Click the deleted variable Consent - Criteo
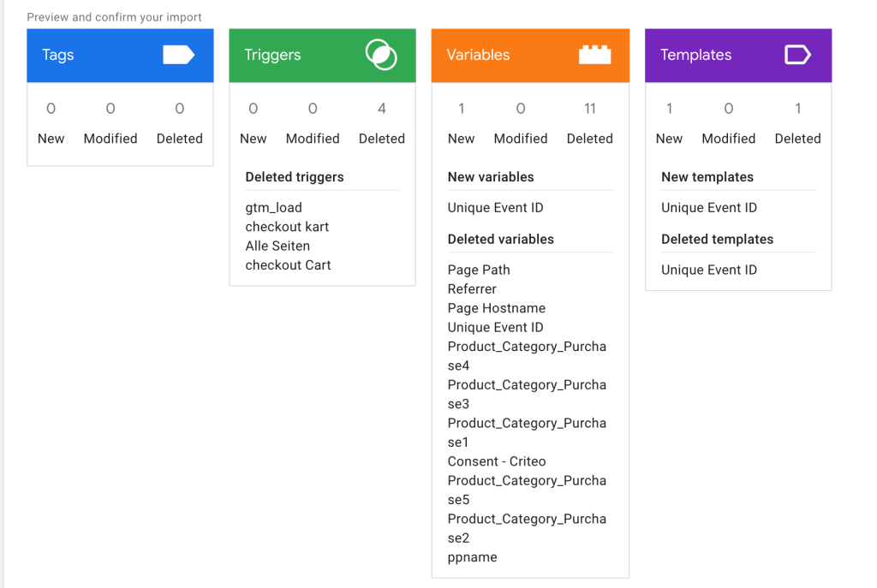This screenshot has height=588, width=877. [496, 461]
